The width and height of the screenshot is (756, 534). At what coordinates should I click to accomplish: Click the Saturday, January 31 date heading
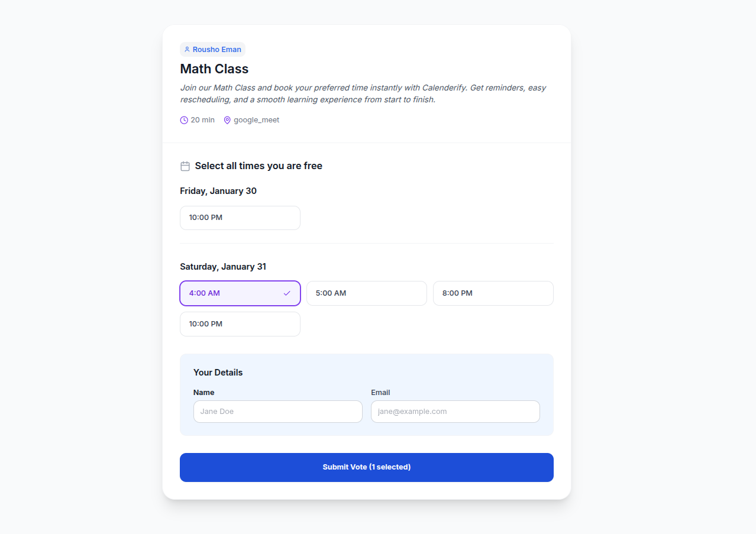223,267
